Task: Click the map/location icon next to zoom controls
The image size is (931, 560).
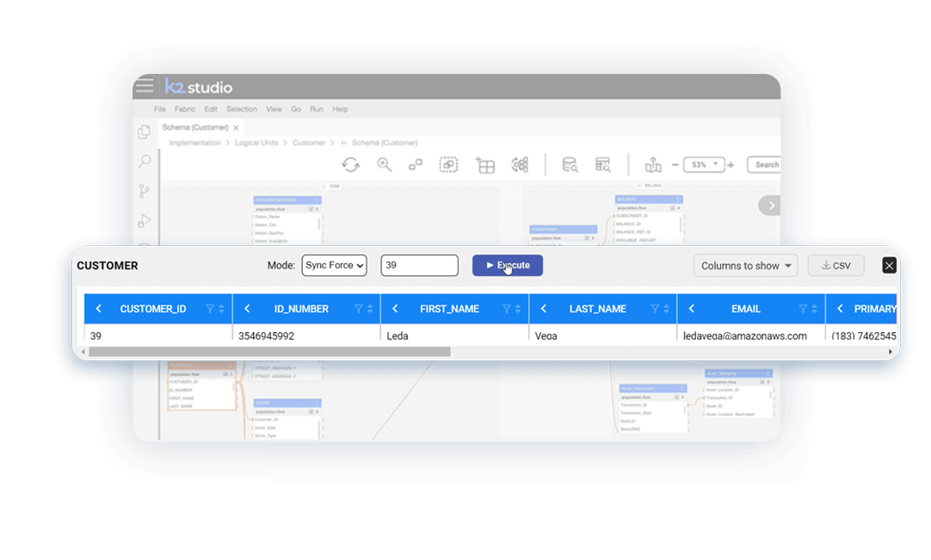Action: pos(654,163)
